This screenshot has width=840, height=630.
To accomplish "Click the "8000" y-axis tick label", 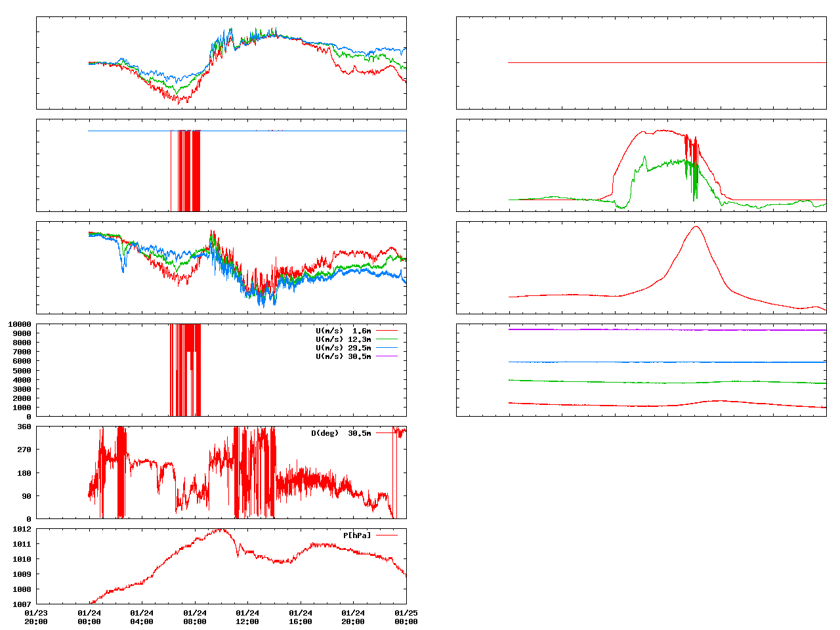I will pos(22,343).
